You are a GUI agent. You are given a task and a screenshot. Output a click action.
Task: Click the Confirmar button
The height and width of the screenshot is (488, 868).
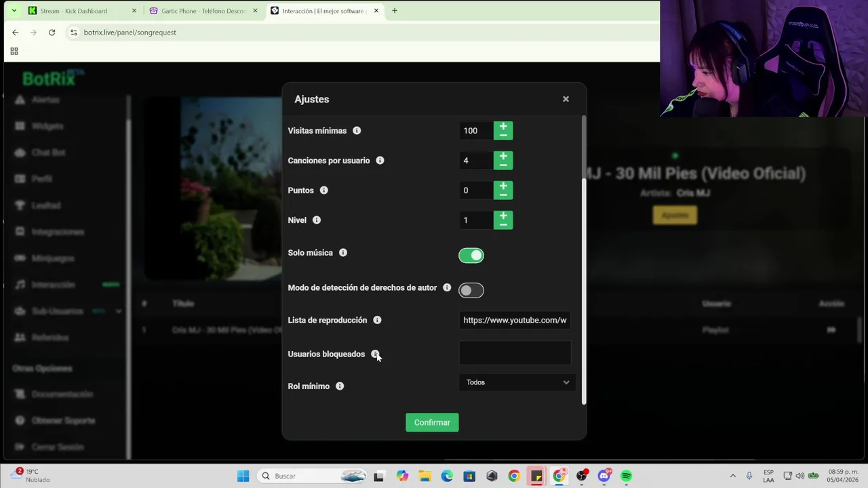[x=432, y=422]
